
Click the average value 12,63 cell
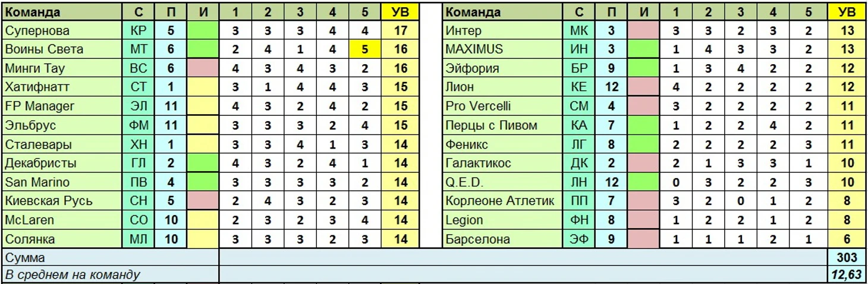(847, 274)
